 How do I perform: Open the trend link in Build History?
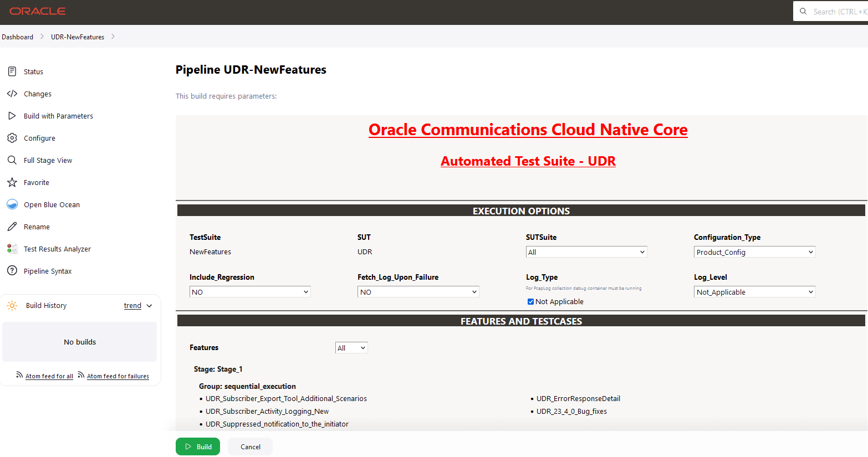click(x=132, y=306)
